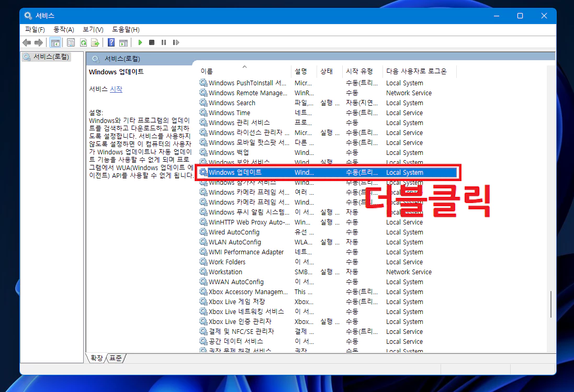Click the Refresh toolbar icon

pos(84,42)
